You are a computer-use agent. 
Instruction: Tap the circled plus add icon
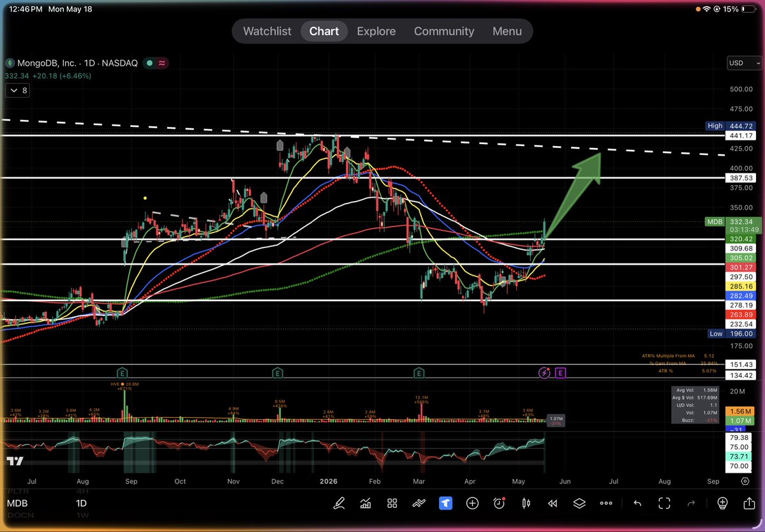tap(472, 503)
